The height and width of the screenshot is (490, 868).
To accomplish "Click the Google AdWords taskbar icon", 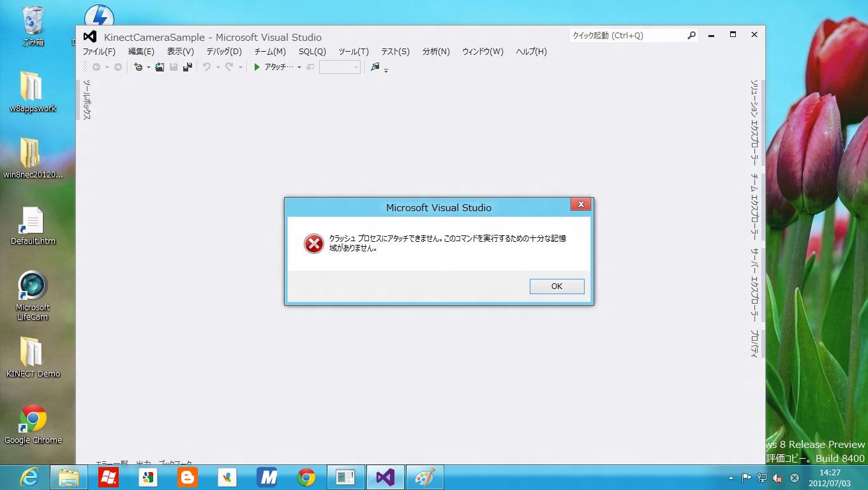I will click(x=227, y=477).
